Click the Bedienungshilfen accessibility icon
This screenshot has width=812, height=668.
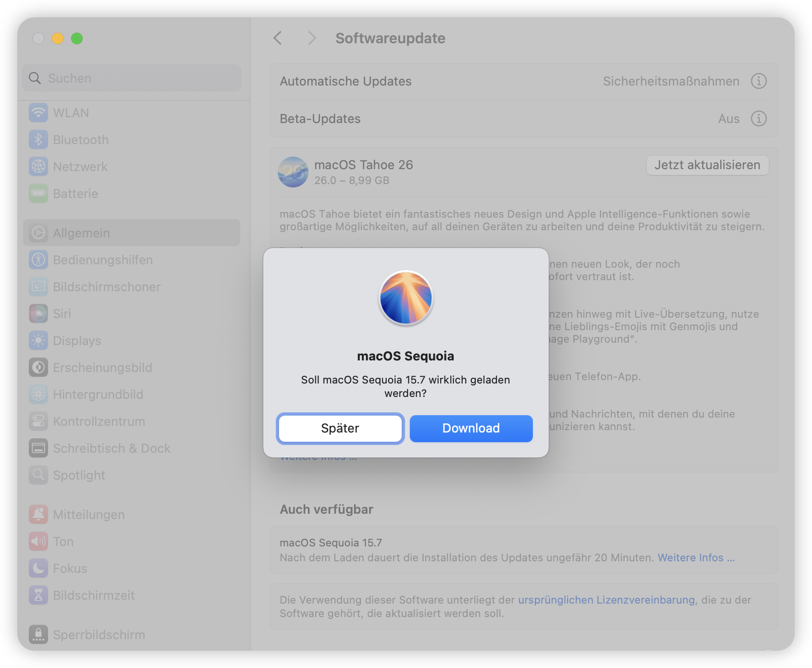click(x=38, y=260)
